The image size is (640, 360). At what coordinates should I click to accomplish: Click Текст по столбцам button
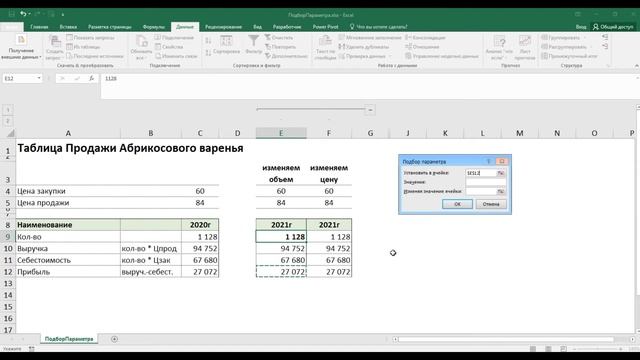(325, 48)
